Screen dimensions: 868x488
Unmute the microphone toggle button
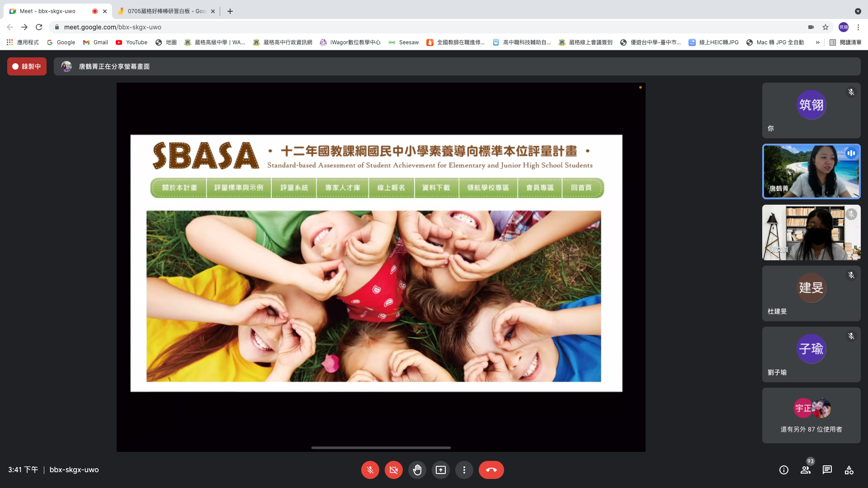[x=370, y=470]
